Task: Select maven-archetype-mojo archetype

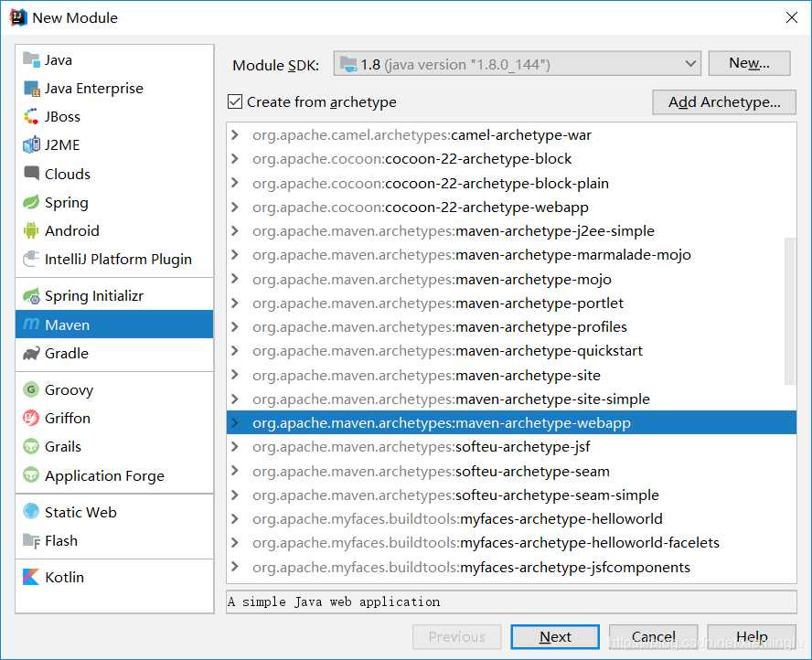Action: (x=511, y=279)
